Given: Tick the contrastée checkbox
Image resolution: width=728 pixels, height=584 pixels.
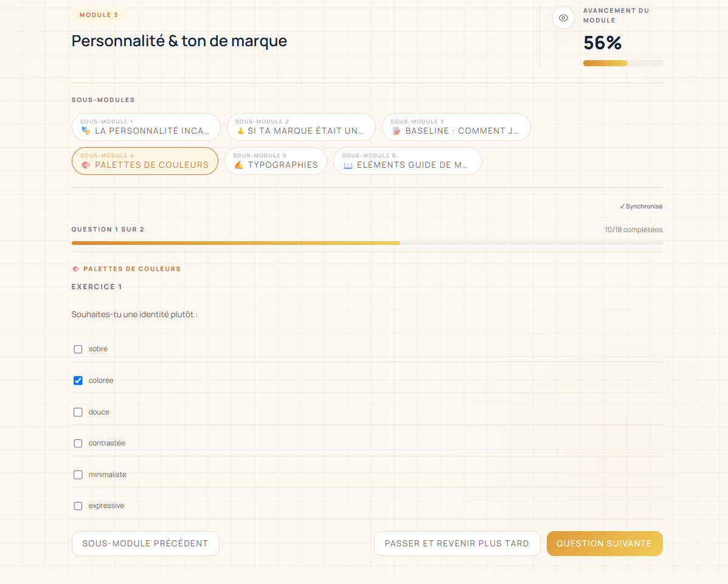Looking at the screenshot, I should coord(78,444).
